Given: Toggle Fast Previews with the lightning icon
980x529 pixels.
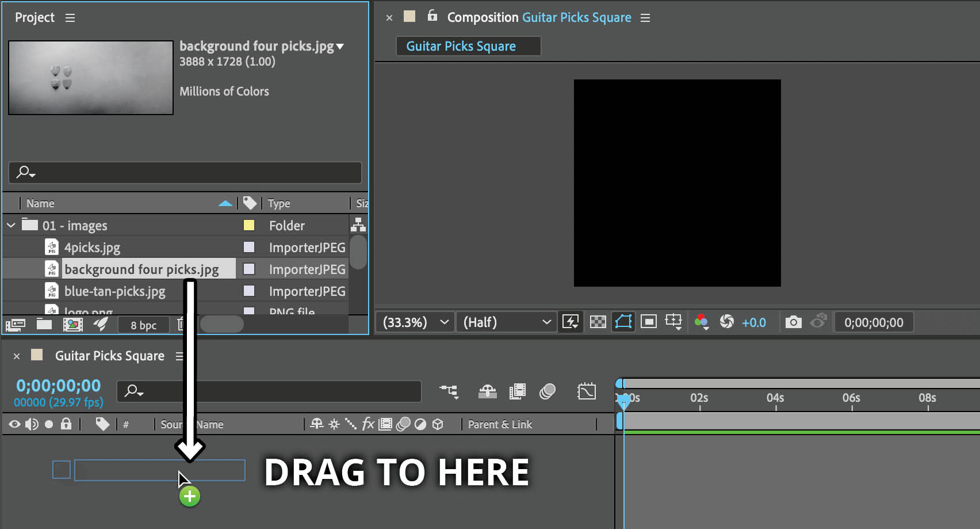Looking at the screenshot, I should (570, 322).
